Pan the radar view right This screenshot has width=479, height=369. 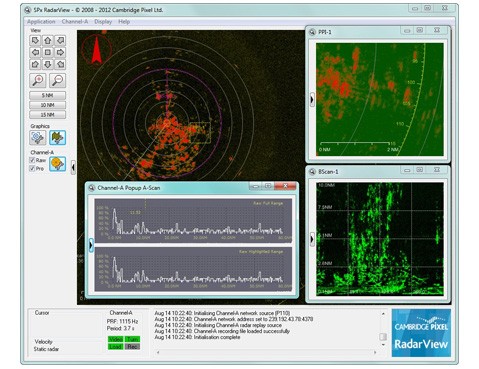point(60,52)
